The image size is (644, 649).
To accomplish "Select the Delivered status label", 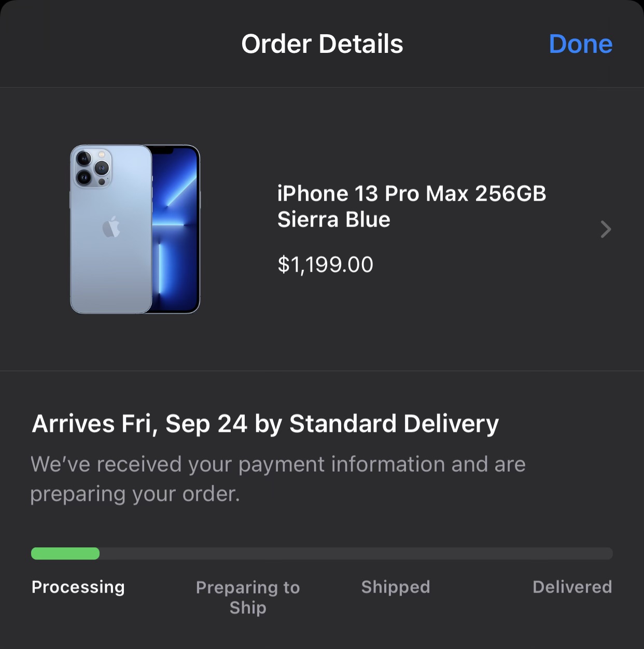I will click(x=572, y=587).
